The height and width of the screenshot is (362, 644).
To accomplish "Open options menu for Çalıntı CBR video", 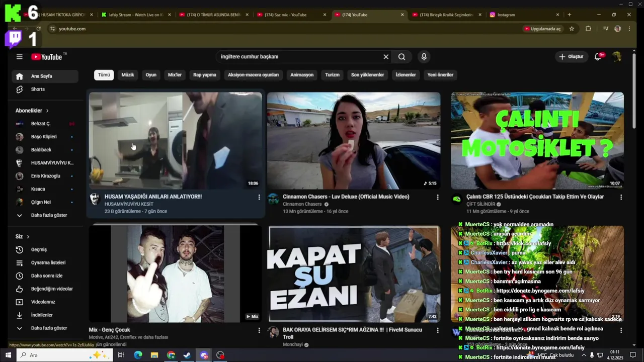I will pos(621,197).
